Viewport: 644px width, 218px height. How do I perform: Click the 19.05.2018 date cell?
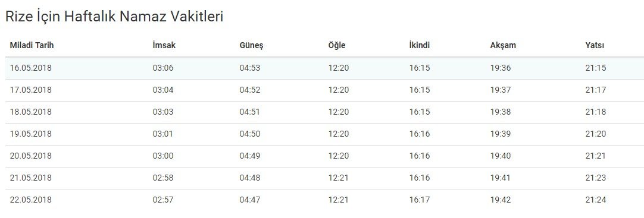pyautogui.click(x=31, y=134)
